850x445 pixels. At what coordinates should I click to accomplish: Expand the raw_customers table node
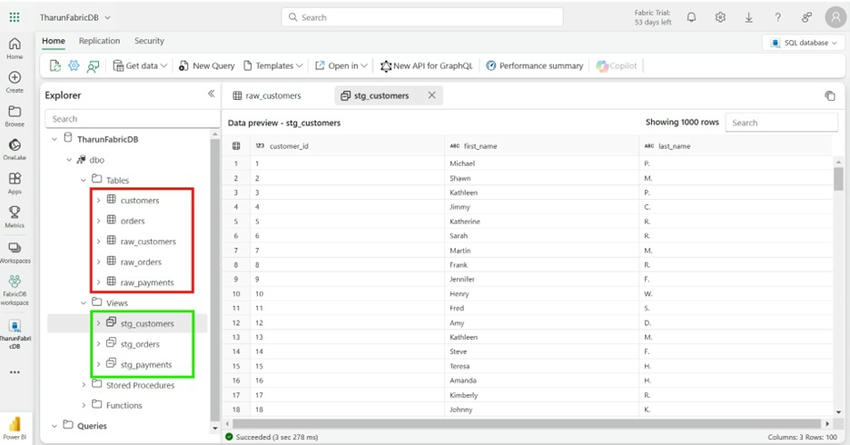pos(98,241)
